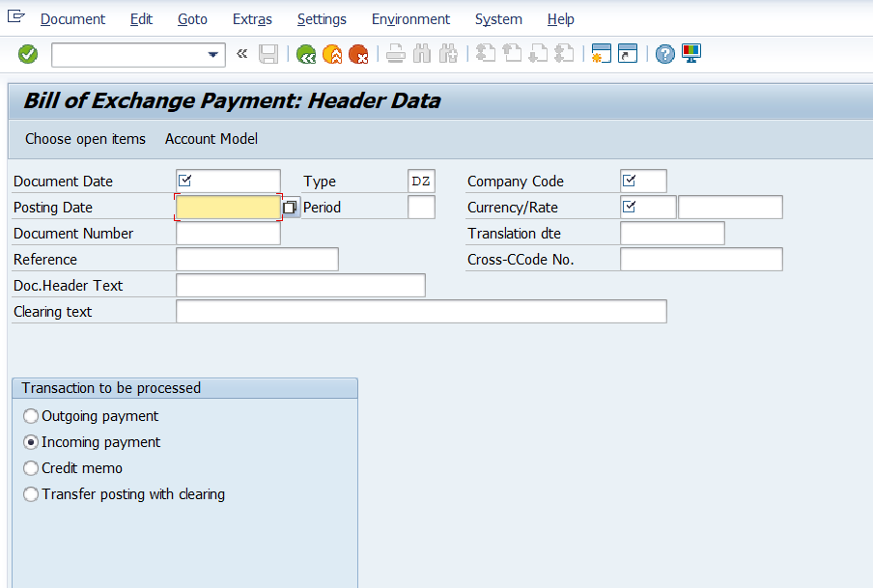Click the green Enter checkmark icon
The height and width of the screenshot is (588, 873).
click(x=28, y=54)
